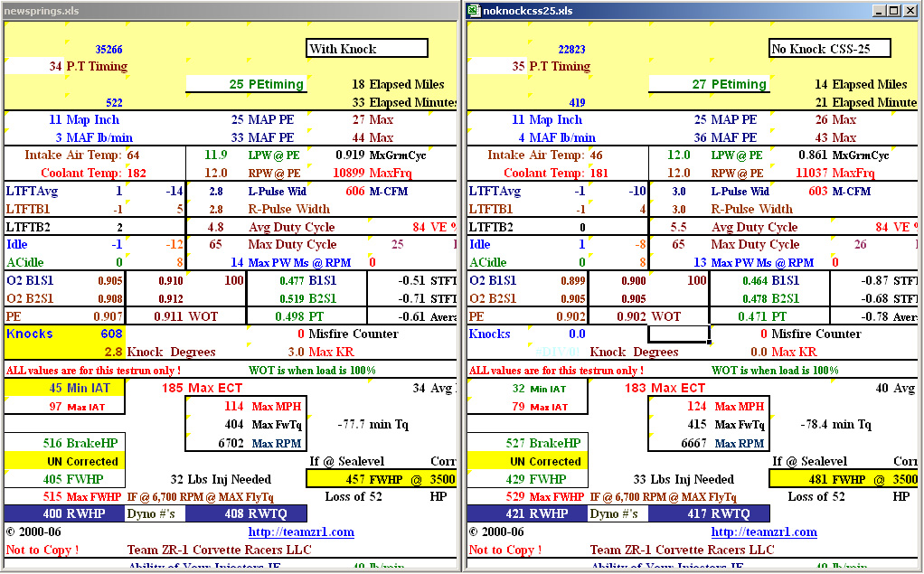The image size is (924, 574).
Task: Select the 'With Knock' label box
Action: click(x=367, y=49)
